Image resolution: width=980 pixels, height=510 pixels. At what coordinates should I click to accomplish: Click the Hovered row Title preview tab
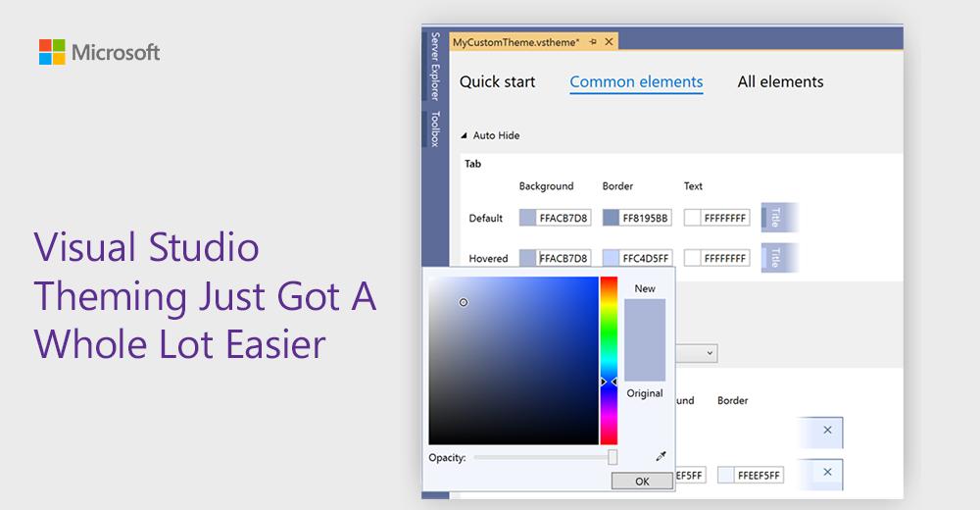[779, 258]
